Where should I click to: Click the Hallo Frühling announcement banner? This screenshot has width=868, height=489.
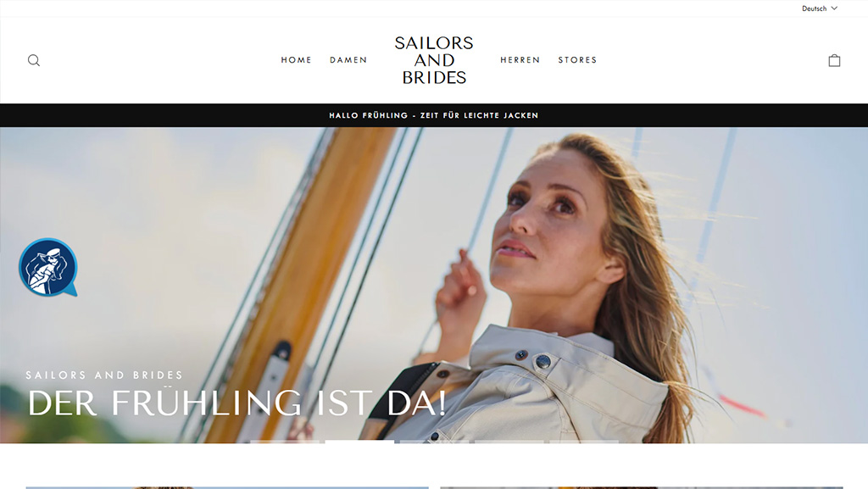point(434,115)
